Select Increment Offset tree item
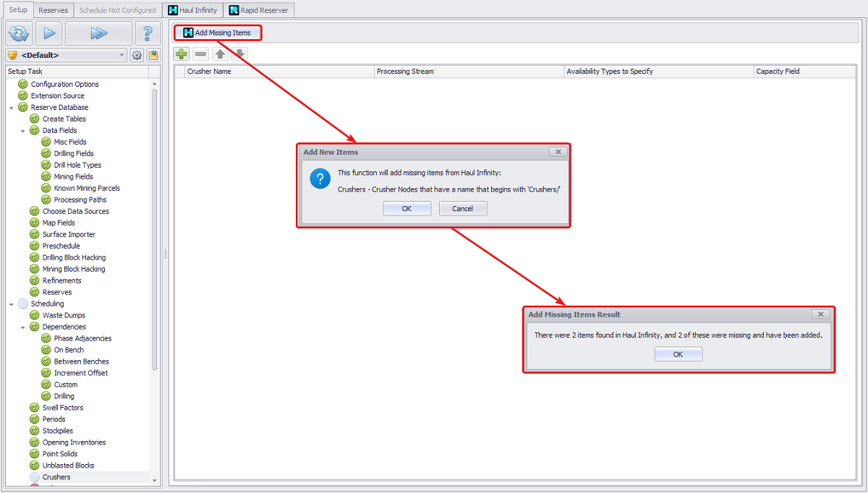Viewport: 868px width, 493px height. pyautogui.click(x=81, y=373)
